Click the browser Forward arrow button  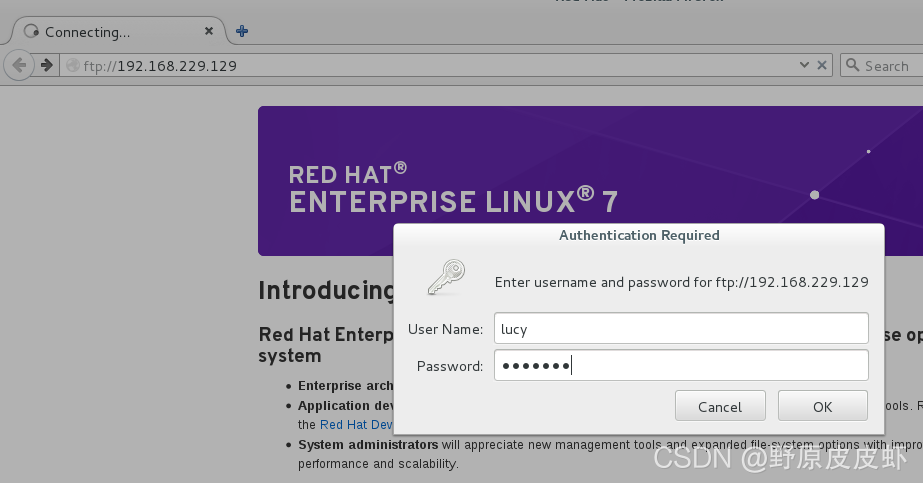coord(47,65)
